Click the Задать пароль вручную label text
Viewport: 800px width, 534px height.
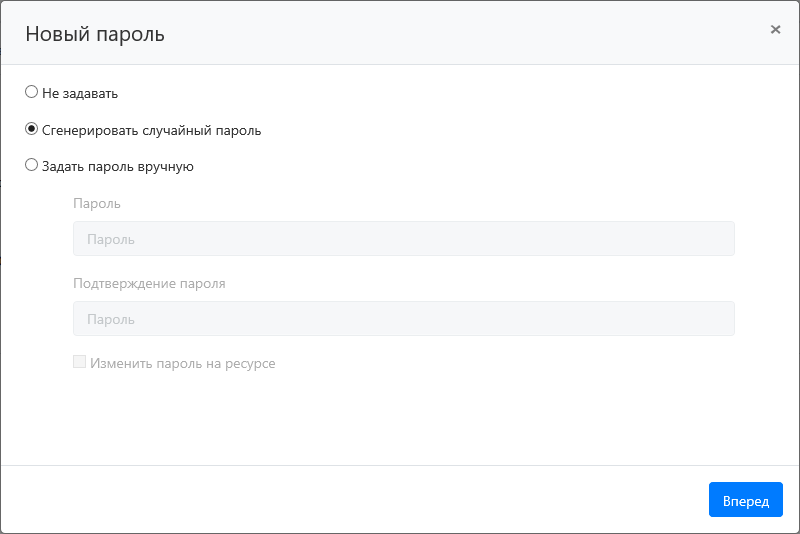(x=117, y=167)
